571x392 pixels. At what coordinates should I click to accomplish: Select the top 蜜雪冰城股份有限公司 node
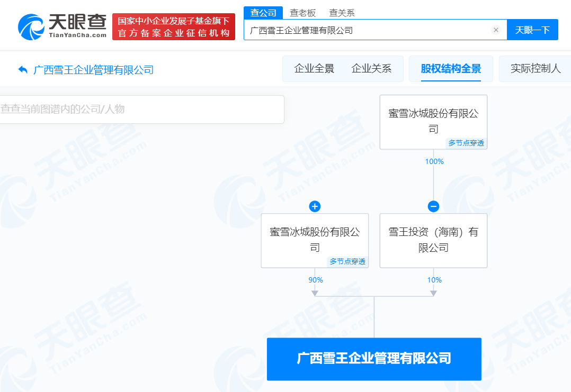[433, 122]
